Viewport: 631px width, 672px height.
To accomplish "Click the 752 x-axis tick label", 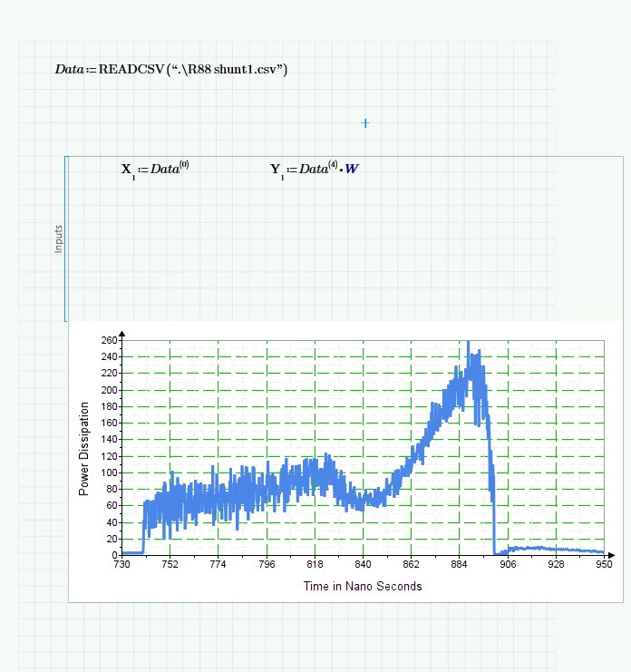I will click(x=170, y=564).
